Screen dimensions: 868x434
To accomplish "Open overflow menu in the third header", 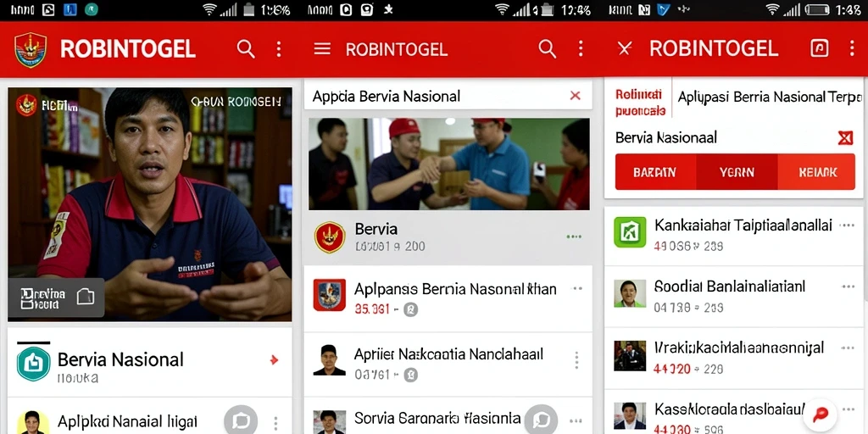I will point(852,48).
